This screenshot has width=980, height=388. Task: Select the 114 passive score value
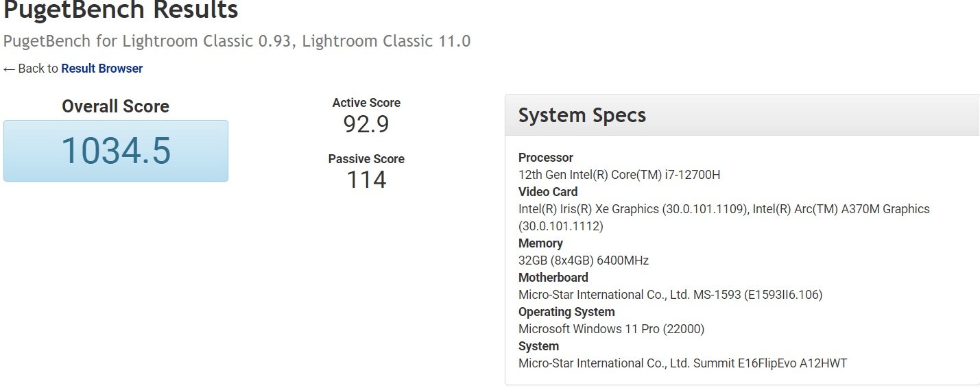366,180
